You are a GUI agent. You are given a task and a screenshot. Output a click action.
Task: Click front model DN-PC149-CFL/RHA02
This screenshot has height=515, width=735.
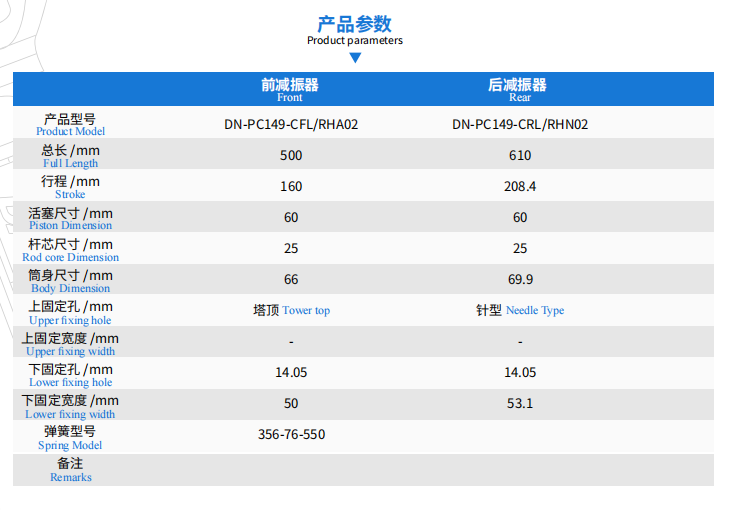pyautogui.click(x=291, y=125)
